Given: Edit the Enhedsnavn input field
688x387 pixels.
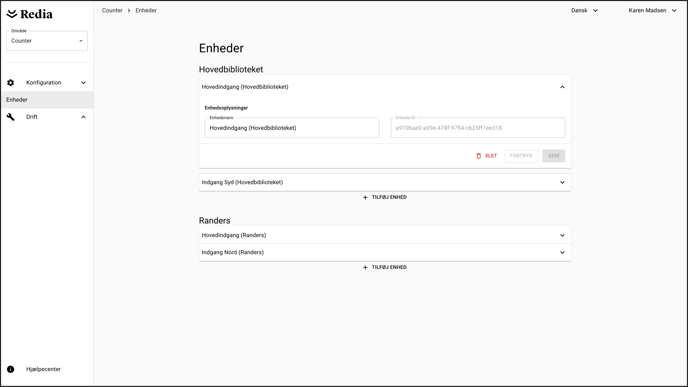Looking at the screenshot, I should 292,128.
